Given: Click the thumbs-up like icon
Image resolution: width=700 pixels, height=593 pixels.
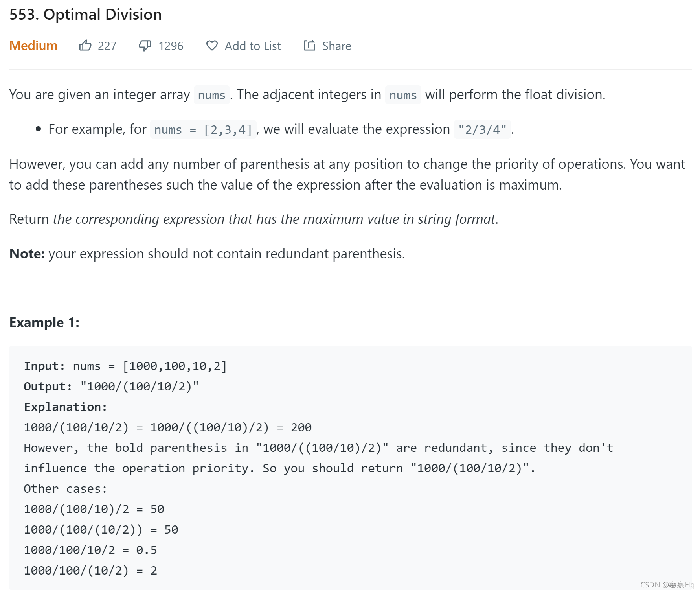Looking at the screenshot, I should 85,46.
